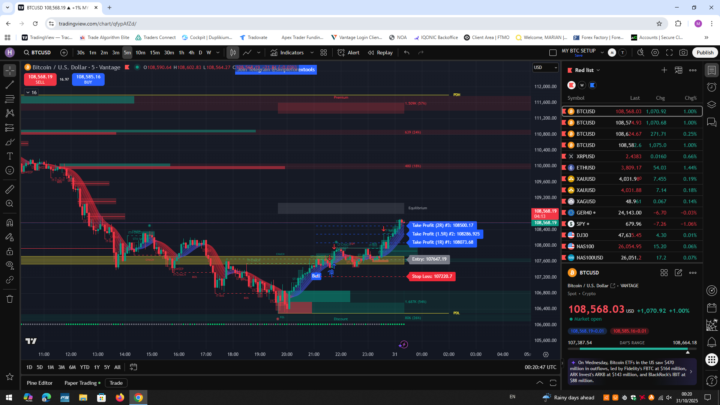720x405 pixels.
Task: Click the trash remove drawings icon
Action: pyautogui.click(x=10, y=299)
